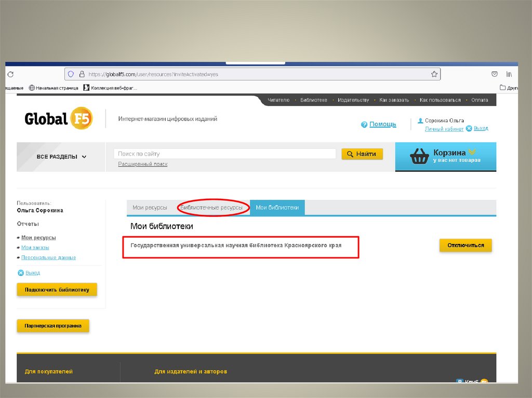Click the shopping basket icon
The image size is (532, 398).
click(x=420, y=156)
